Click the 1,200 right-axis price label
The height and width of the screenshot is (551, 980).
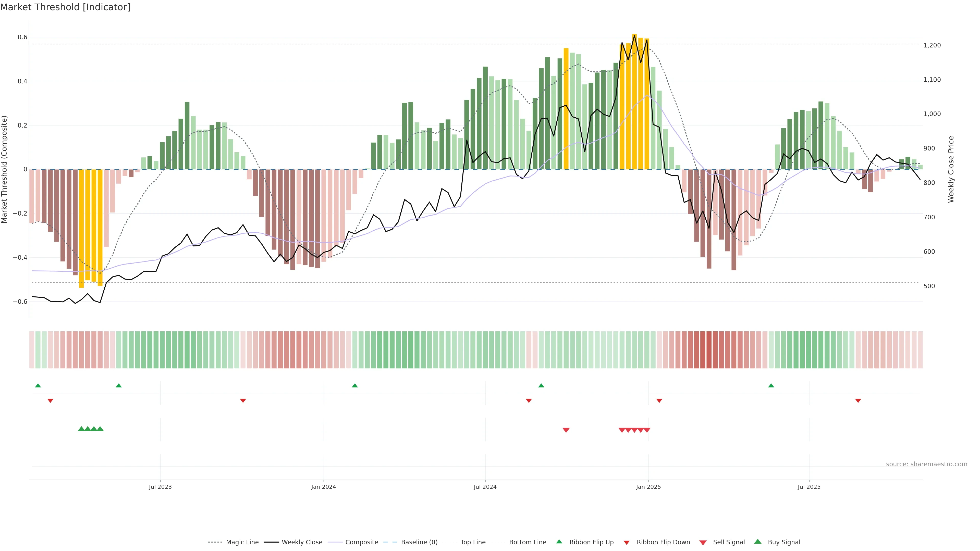point(932,45)
